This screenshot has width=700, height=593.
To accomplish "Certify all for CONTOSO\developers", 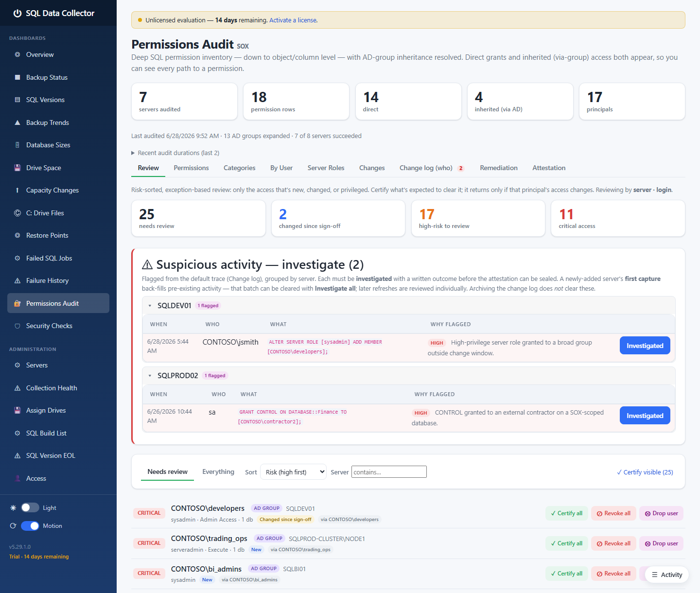I will click(566, 513).
